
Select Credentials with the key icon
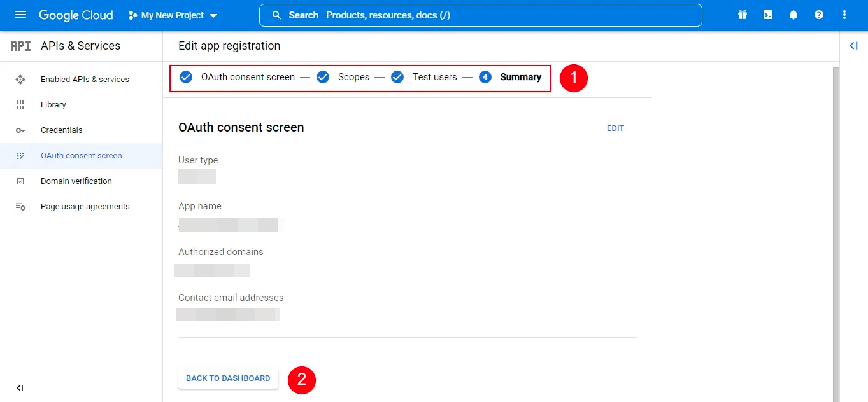click(x=62, y=130)
